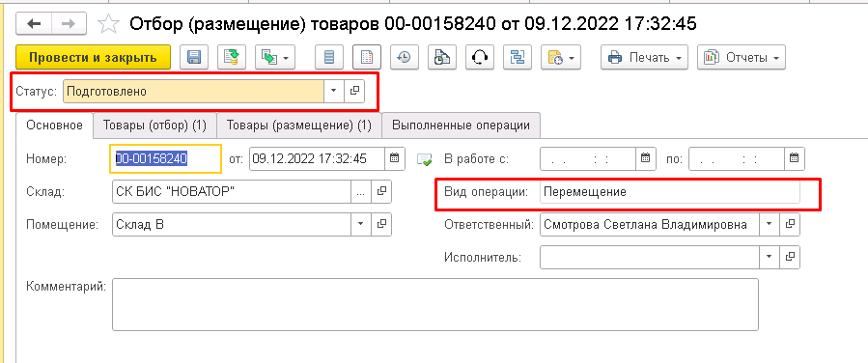The width and height of the screenshot is (868, 363).
Task: Toggle the document form view button
Action: [367, 58]
